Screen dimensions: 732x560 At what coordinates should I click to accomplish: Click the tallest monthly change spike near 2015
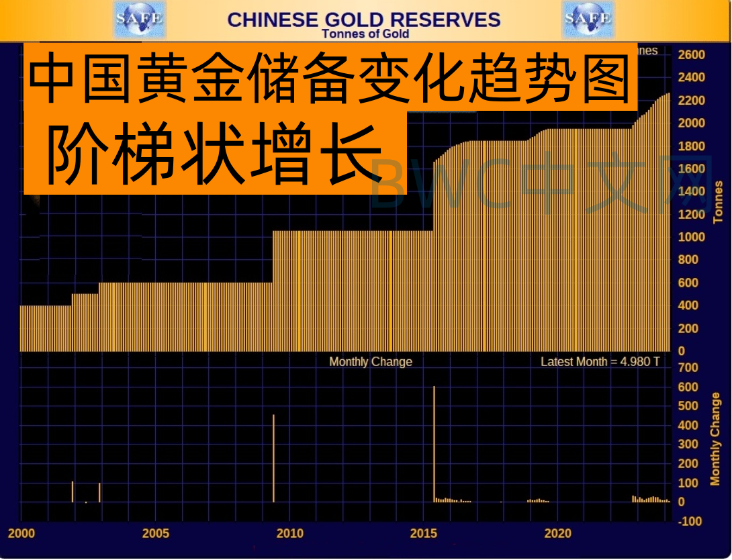434,443
